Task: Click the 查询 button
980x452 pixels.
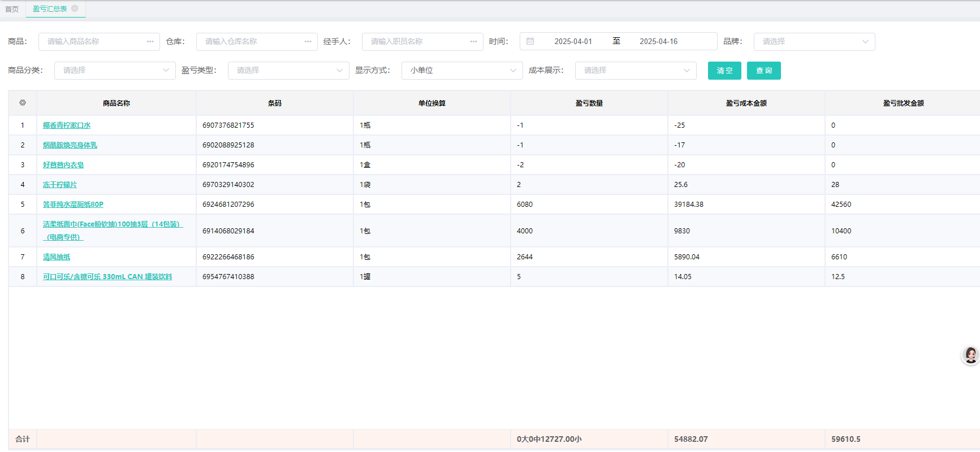Action: click(x=763, y=71)
